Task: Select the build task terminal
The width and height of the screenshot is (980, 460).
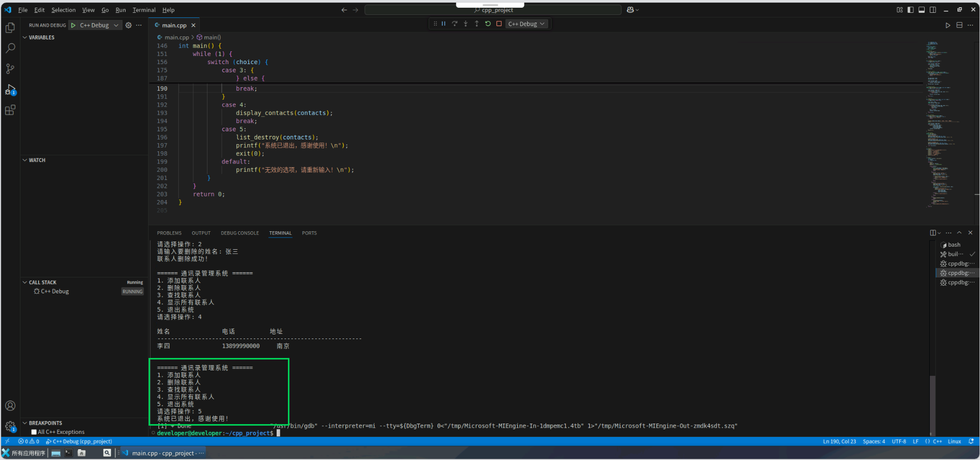Action: (x=955, y=254)
